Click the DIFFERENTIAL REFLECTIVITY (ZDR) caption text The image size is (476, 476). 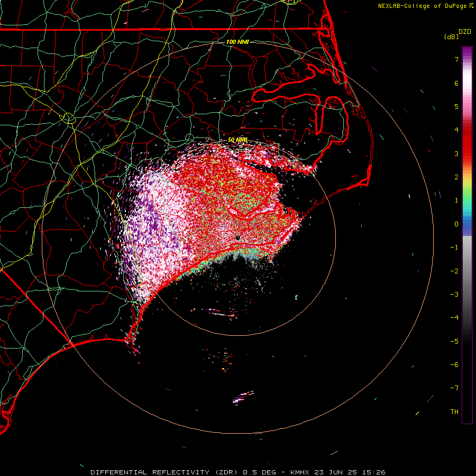click(x=165, y=472)
